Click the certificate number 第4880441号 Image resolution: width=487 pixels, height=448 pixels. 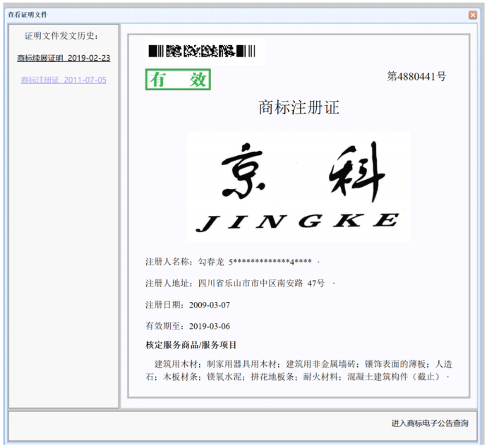(416, 77)
